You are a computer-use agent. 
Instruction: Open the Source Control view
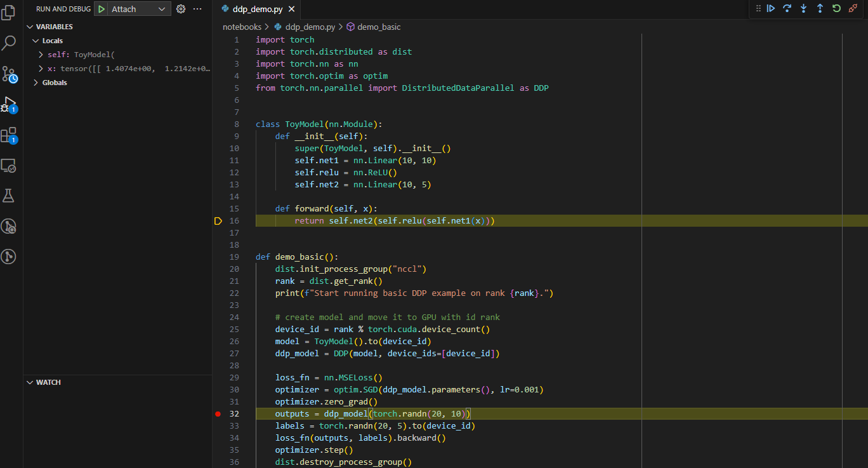(x=9, y=73)
